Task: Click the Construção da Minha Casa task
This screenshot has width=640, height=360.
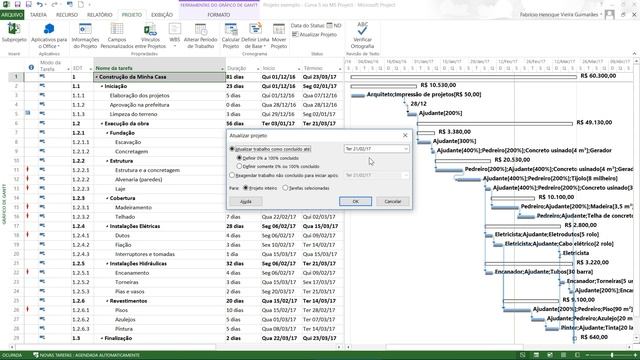Action: [x=160, y=77]
